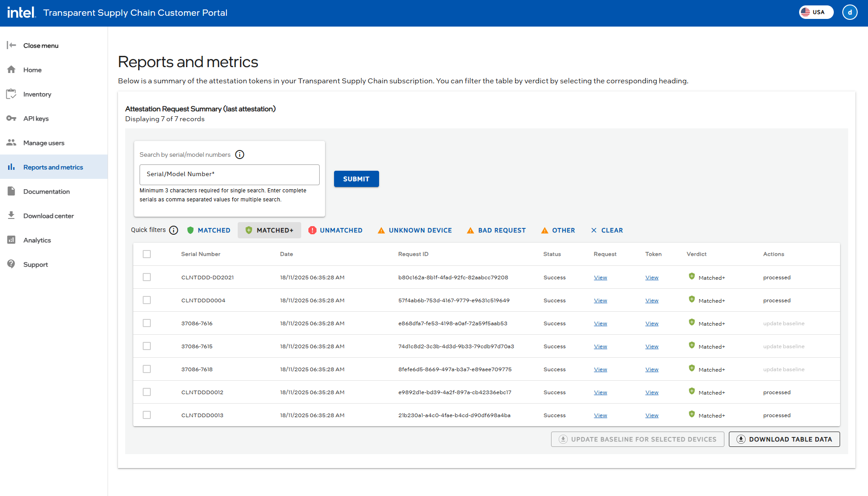The height and width of the screenshot is (496, 868).
Task: Click Status 'Success' for 37086-7616 row
Action: click(x=554, y=323)
